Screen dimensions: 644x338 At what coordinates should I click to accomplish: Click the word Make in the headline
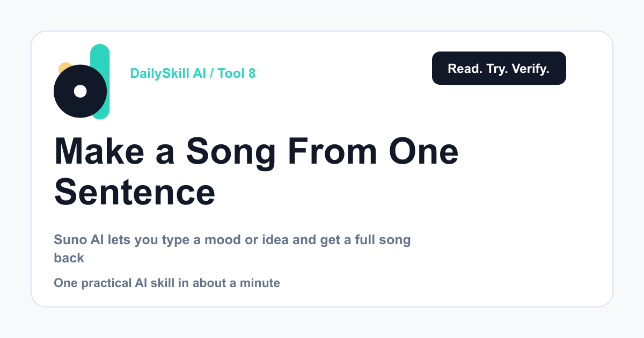tap(99, 151)
